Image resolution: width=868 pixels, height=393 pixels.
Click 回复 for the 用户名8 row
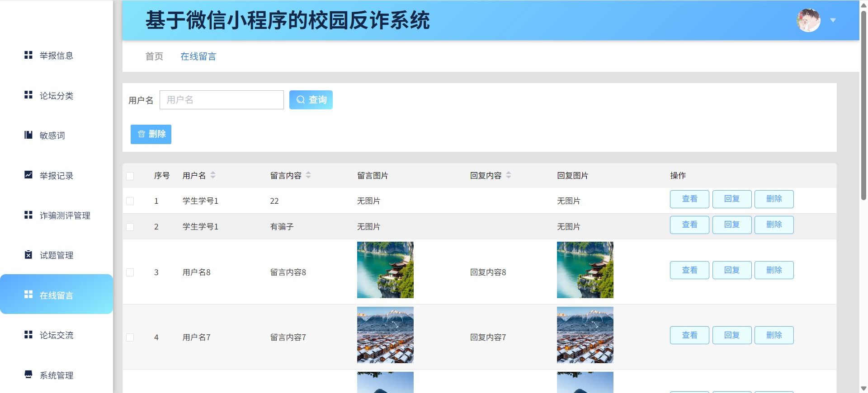(732, 270)
